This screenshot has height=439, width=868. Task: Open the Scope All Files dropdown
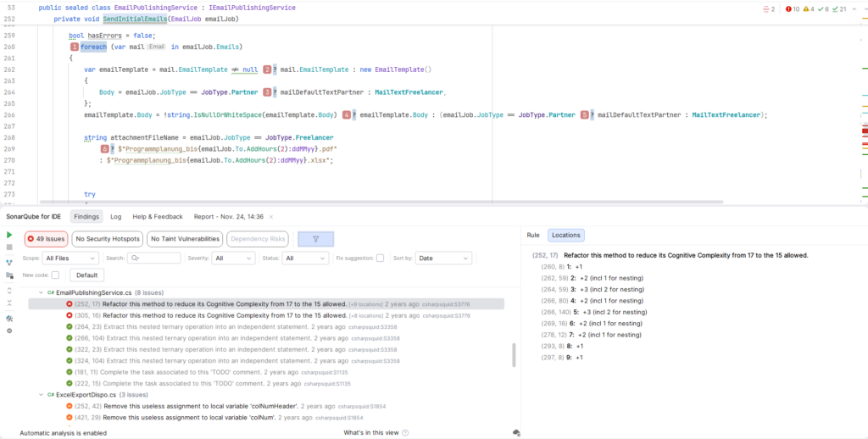(71, 258)
